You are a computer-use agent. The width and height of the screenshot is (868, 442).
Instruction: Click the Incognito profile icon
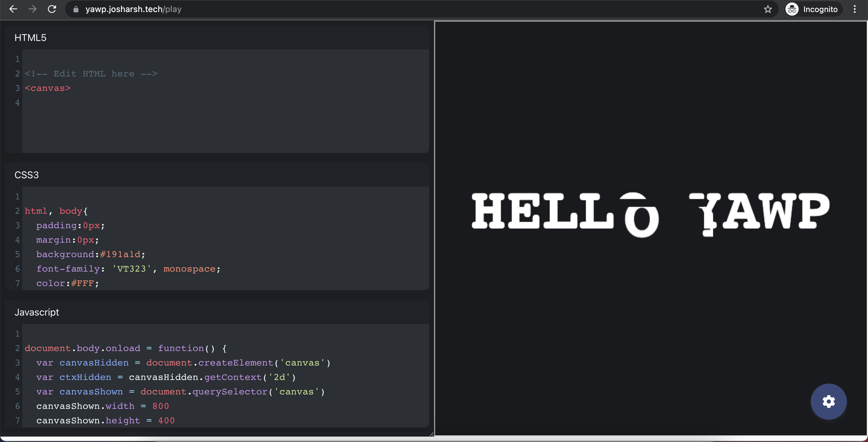click(x=792, y=9)
